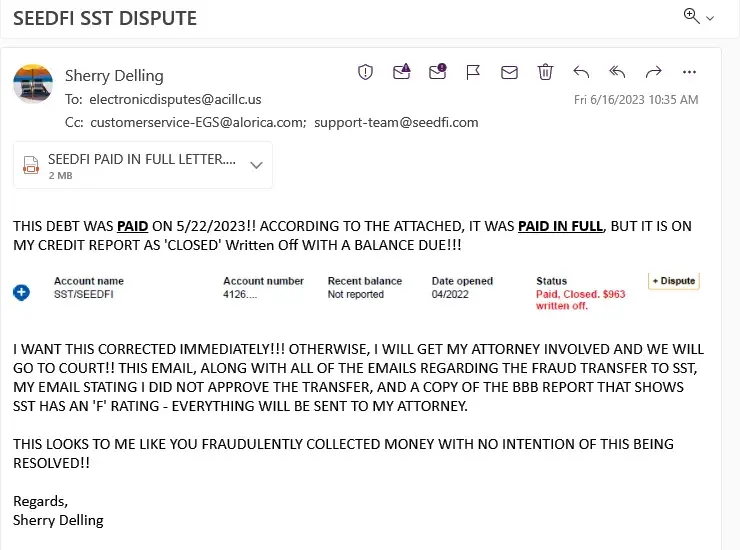This screenshot has height=550, width=740.
Task: Flag this message for follow-up
Action: [473, 72]
